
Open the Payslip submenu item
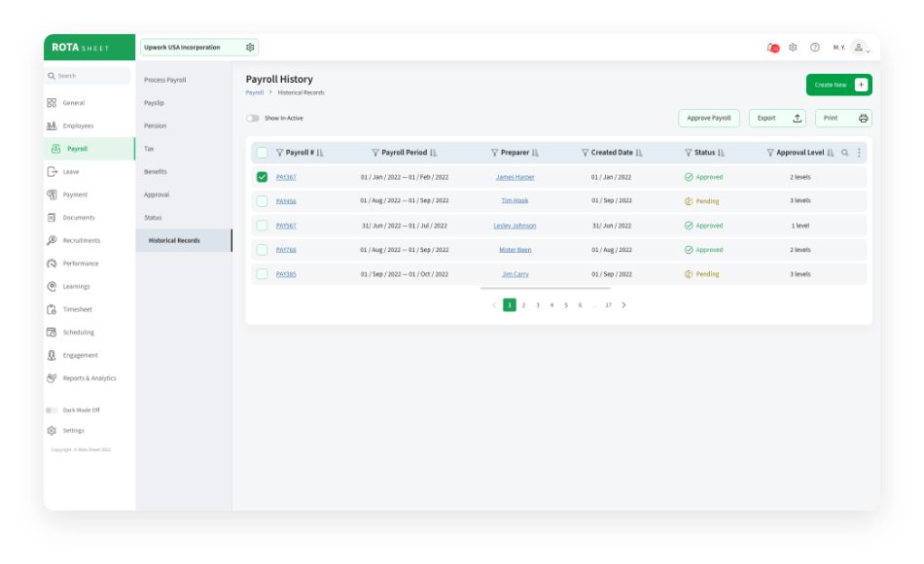point(154,102)
